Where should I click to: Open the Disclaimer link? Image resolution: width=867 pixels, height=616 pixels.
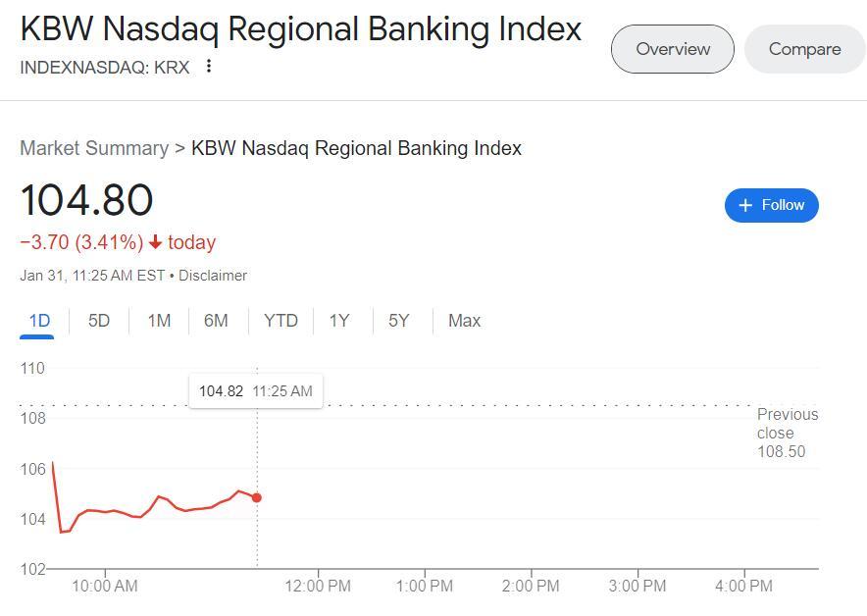pos(213,276)
